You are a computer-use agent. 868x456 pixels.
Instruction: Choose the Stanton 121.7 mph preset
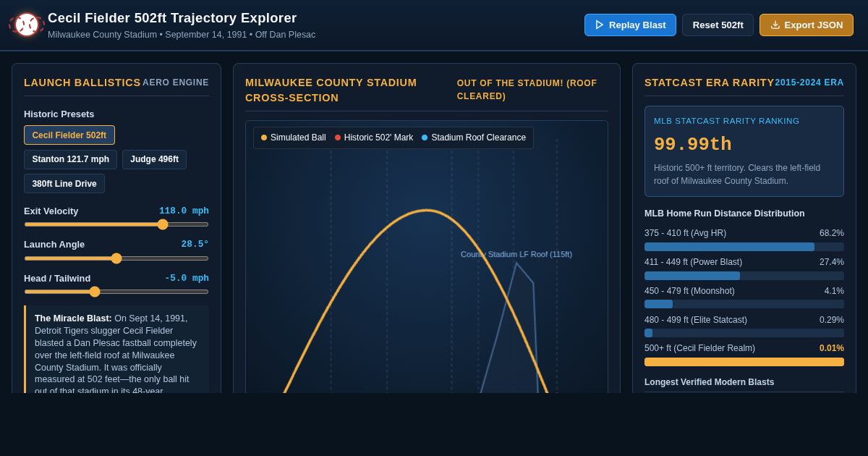coord(71,159)
